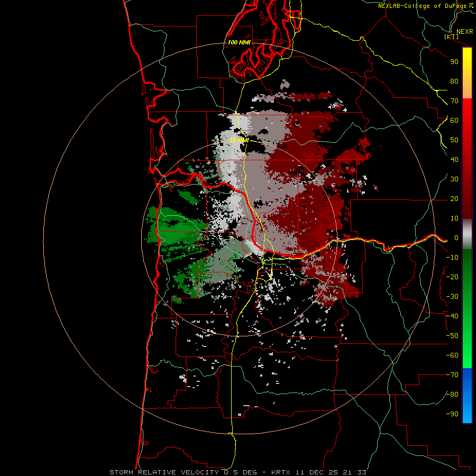476x476 pixels.
Task: Select the 60 value on the velocity scale
Action: tap(454, 121)
